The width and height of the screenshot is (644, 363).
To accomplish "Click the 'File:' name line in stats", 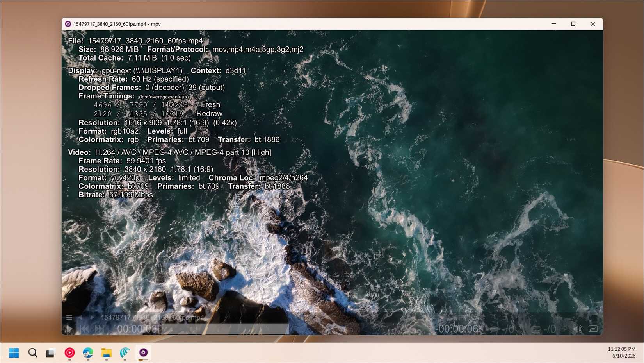I will point(135,41).
